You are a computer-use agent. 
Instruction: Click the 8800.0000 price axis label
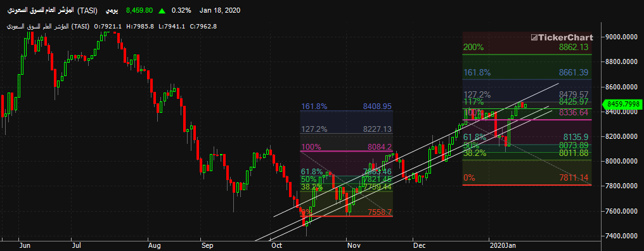(622, 62)
